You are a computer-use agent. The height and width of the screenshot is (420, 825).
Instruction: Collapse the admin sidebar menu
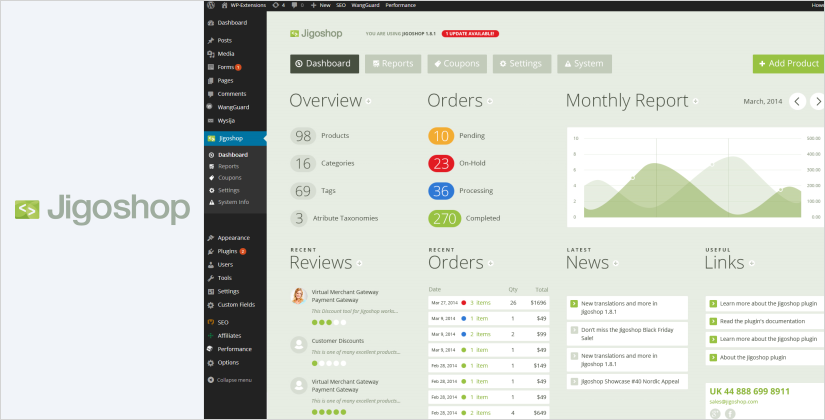tap(234, 380)
